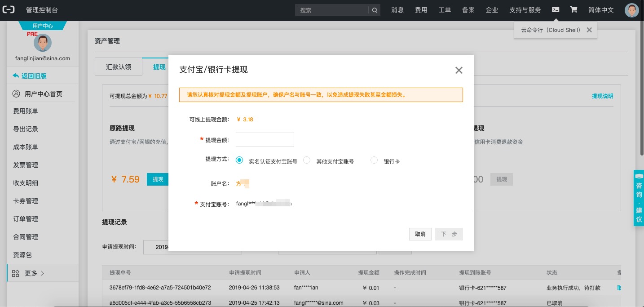The image size is (644, 307).
Task: Open 费用账单 in sidebar
Action: (x=26, y=111)
